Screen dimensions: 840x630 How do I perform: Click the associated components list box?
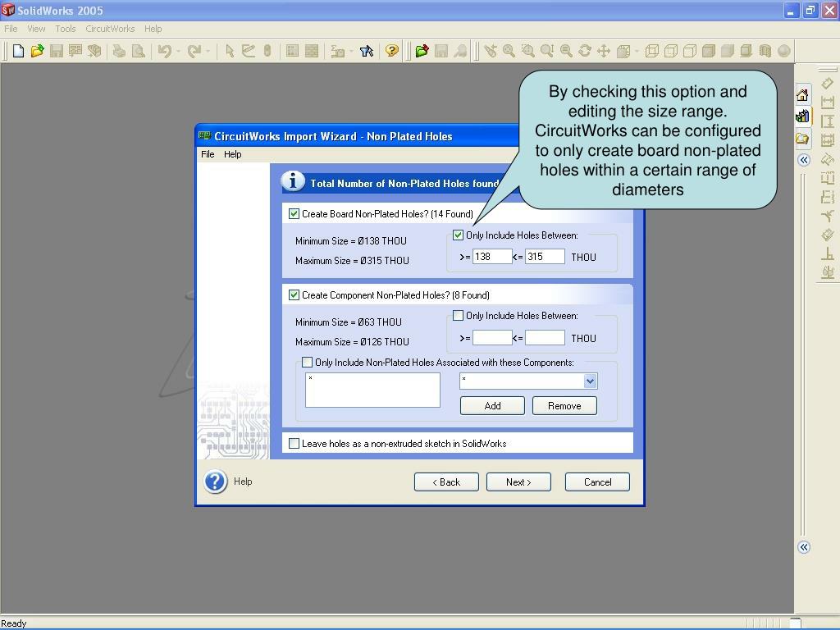[x=373, y=390]
